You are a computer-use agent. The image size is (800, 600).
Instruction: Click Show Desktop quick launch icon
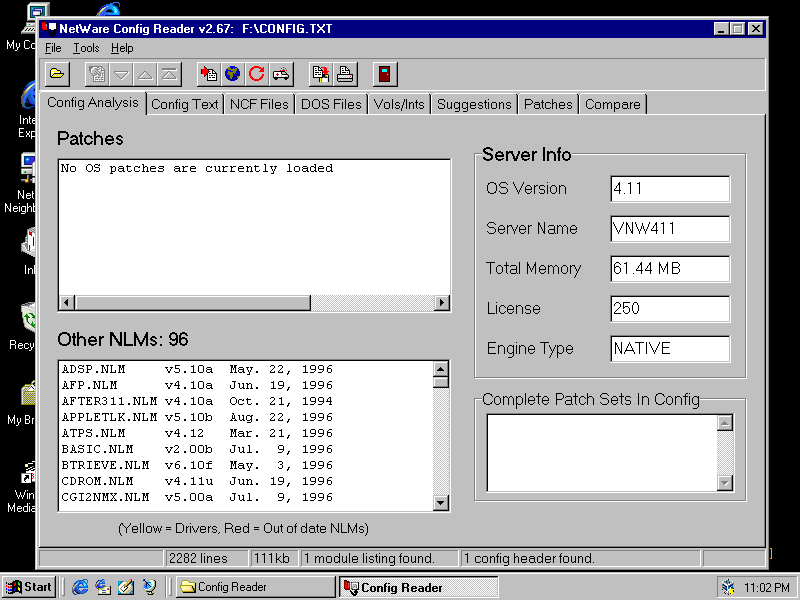coord(126,587)
